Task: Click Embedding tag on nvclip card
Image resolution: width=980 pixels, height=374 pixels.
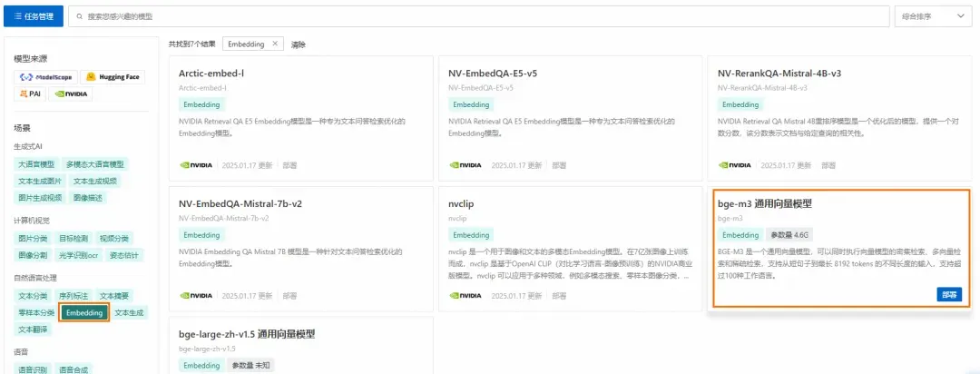Action: [x=471, y=235]
